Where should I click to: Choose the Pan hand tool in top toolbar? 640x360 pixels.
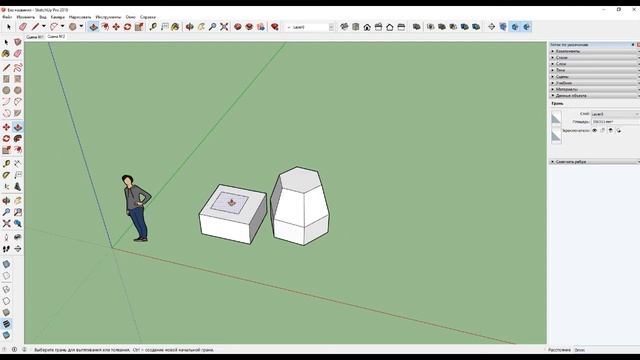(201, 27)
